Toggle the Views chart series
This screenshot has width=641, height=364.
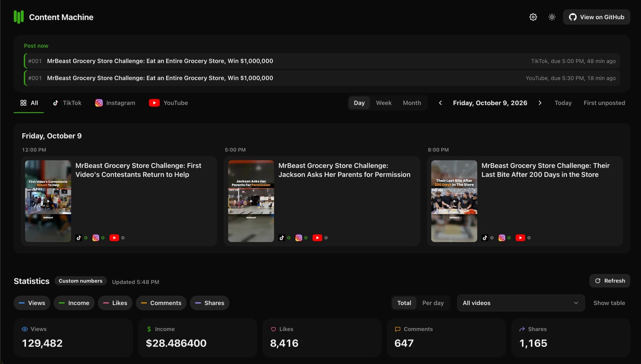click(x=32, y=303)
